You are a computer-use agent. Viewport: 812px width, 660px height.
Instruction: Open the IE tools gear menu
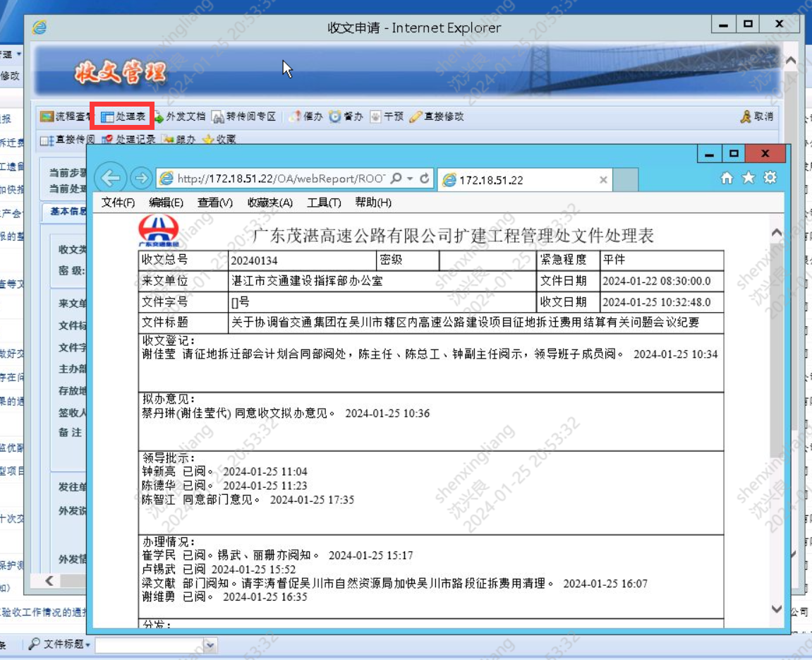click(x=770, y=178)
